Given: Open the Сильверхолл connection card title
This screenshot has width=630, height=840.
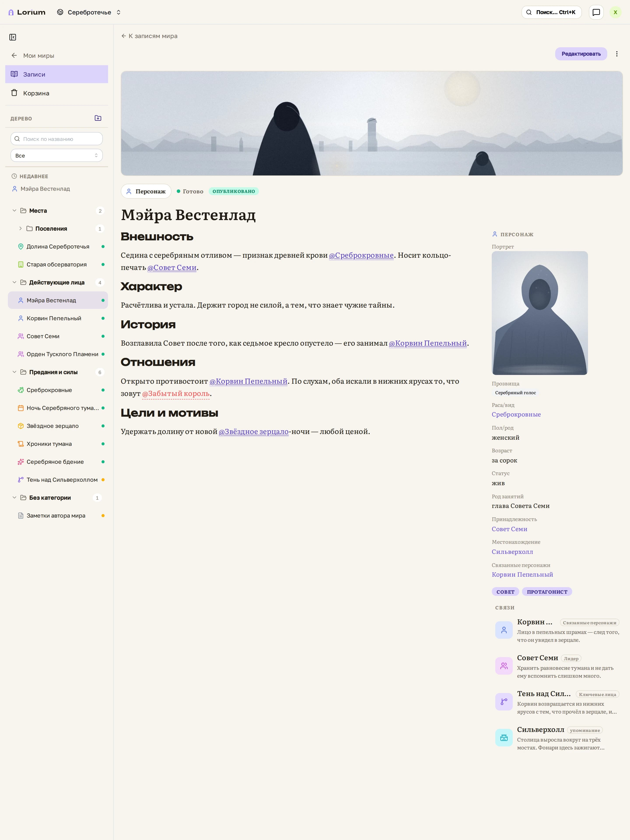Looking at the screenshot, I should (x=540, y=730).
